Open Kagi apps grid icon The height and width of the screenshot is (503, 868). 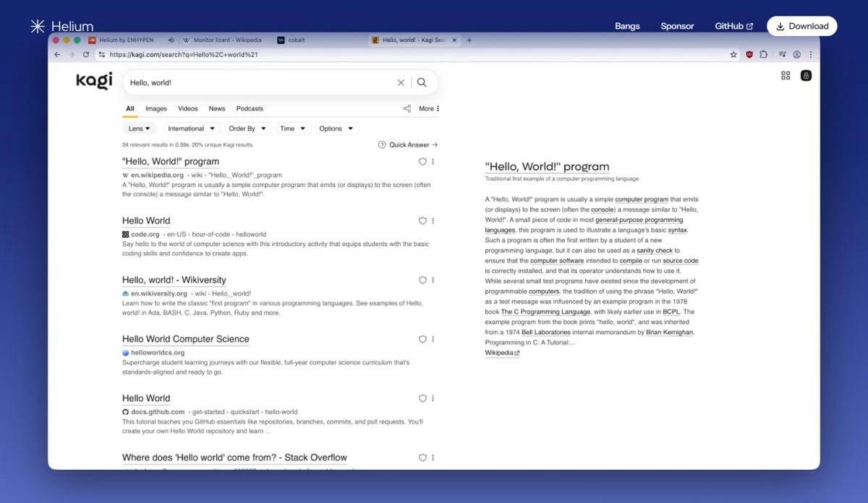pos(786,75)
